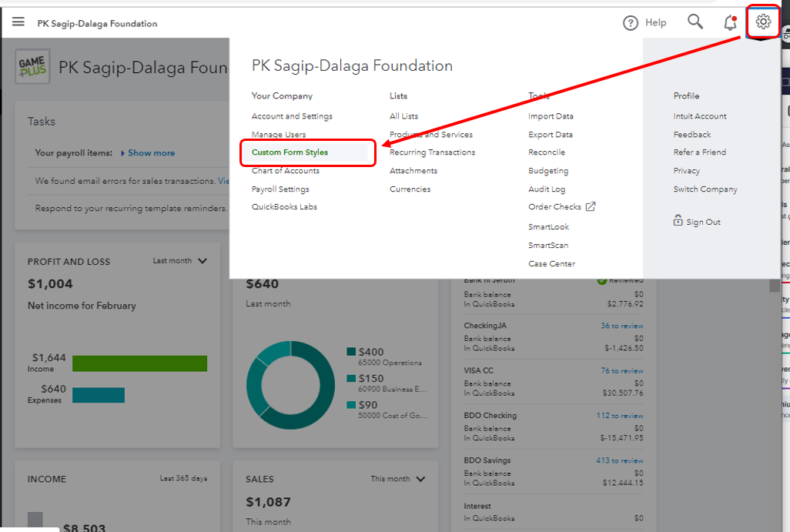Click the green Income bar

click(x=139, y=363)
